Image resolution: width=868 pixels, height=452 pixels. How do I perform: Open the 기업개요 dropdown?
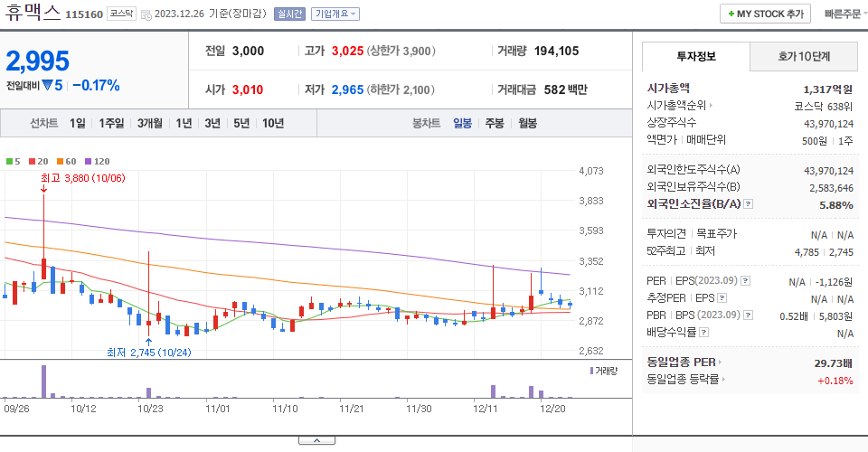[335, 14]
